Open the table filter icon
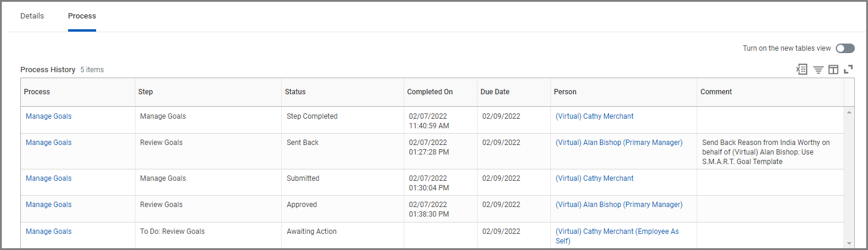 click(x=818, y=70)
